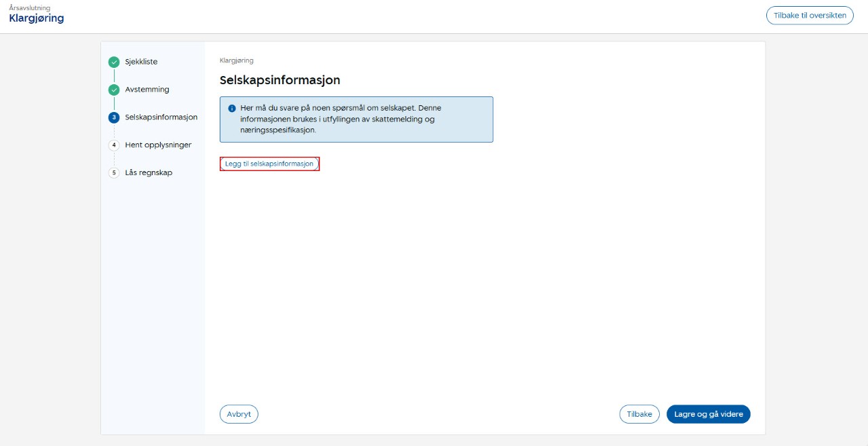Click the small Klargjøring breadcrumb above the heading
This screenshot has height=446, width=868.
(x=237, y=60)
